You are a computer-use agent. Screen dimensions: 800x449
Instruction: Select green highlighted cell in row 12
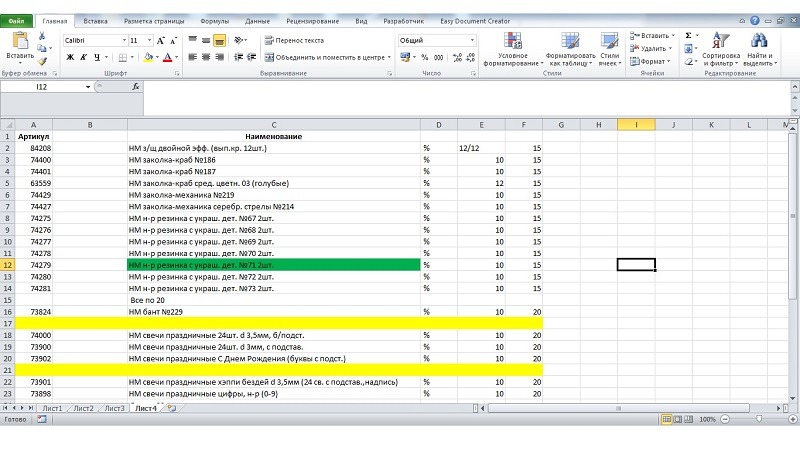(273, 264)
